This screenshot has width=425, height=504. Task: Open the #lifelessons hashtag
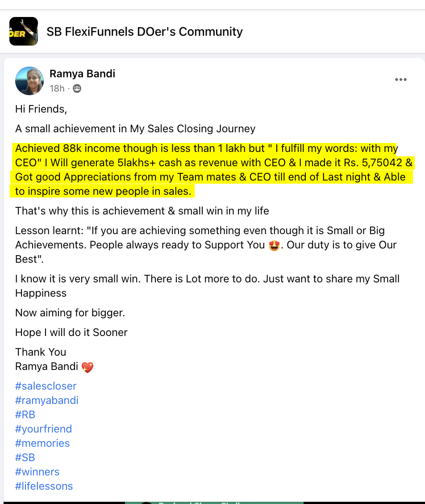click(x=44, y=486)
